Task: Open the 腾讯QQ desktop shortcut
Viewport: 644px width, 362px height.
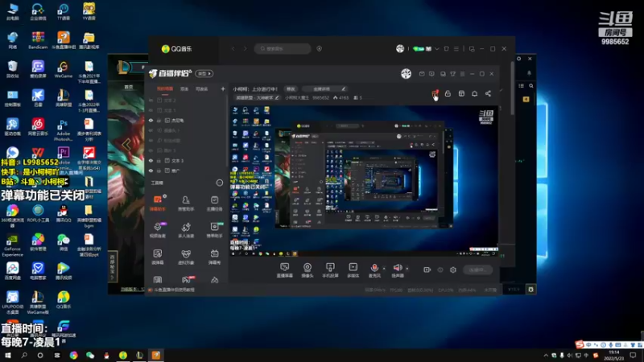Action: point(64,214)
